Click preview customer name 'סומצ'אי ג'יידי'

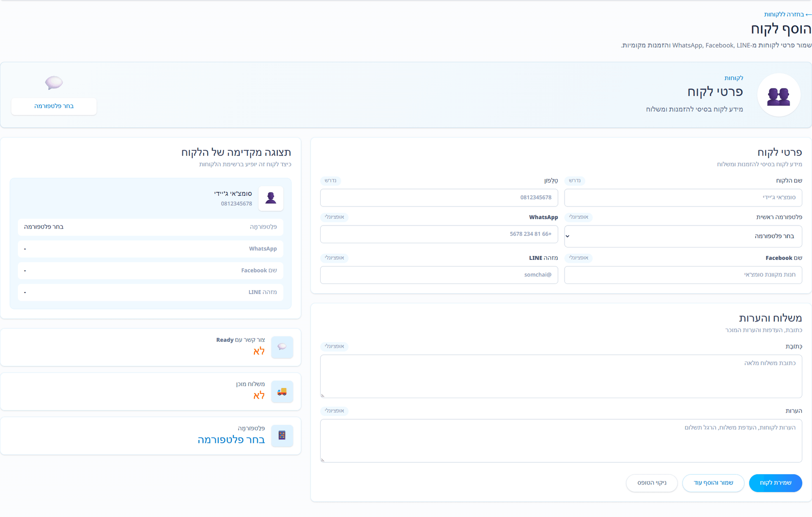233,194
